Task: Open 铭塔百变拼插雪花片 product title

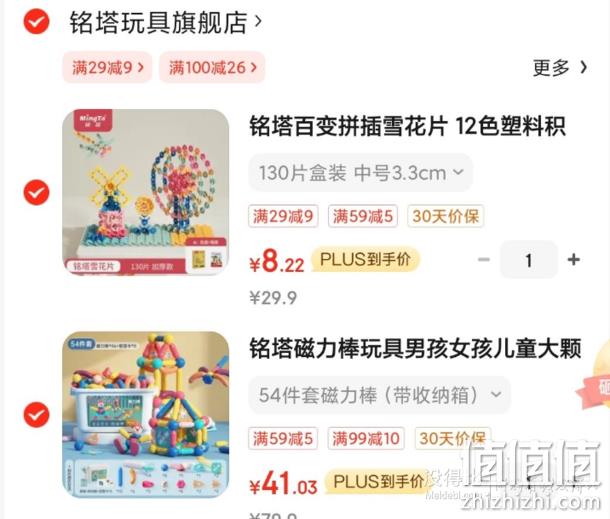Action: click(407, 126)
